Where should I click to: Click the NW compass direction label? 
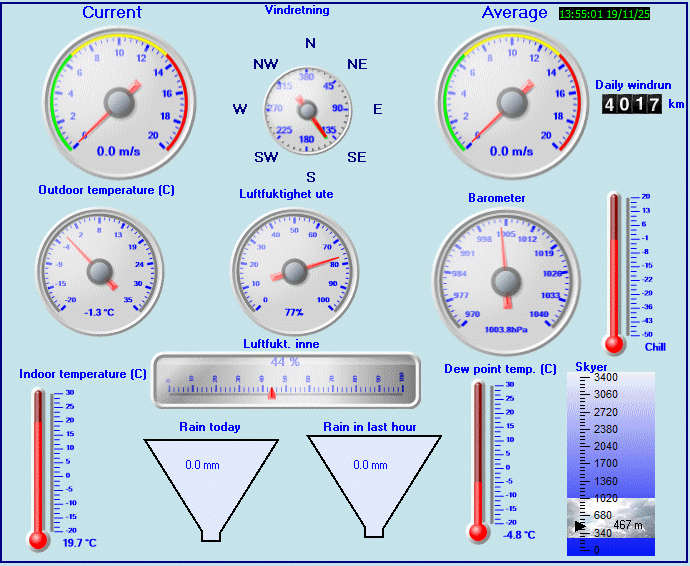pyautogui.click(x=265, y=64)
